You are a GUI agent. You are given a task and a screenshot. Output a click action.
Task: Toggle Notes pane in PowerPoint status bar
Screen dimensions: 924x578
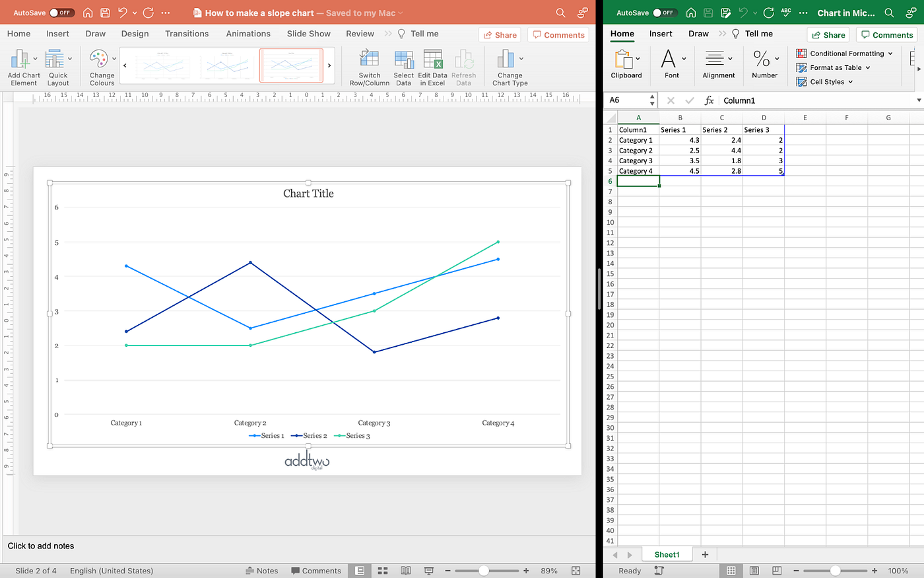[262, 571]
